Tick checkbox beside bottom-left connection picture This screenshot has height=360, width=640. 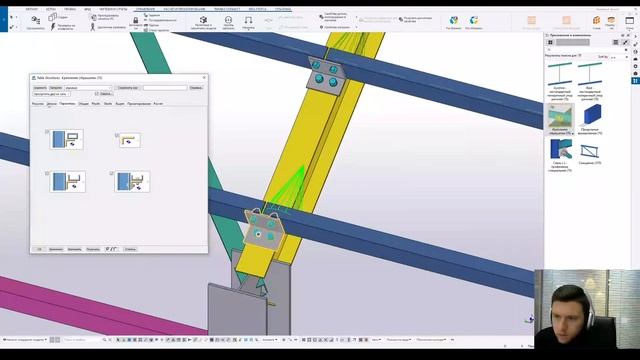(x=47, y=173)
